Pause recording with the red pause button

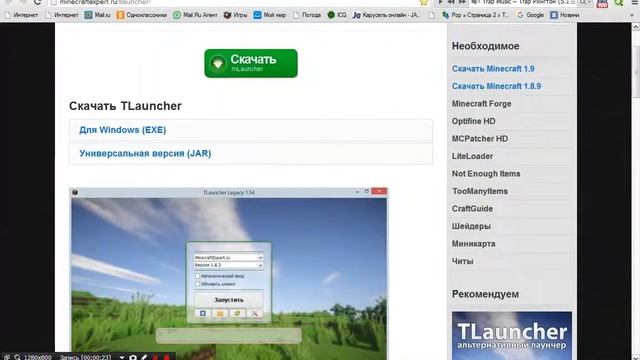point(155,358)
